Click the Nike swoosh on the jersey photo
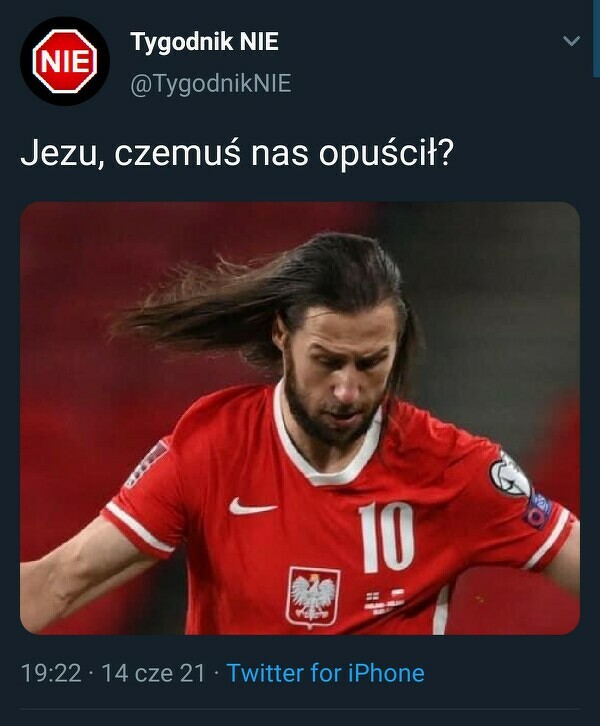Screen dimensions: 600x726 tap(252, 507)
